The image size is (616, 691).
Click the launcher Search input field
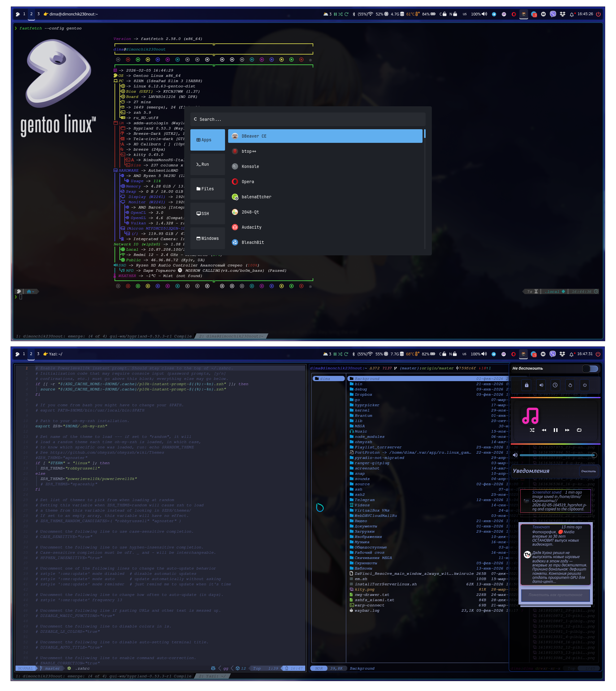coord(307,120)
